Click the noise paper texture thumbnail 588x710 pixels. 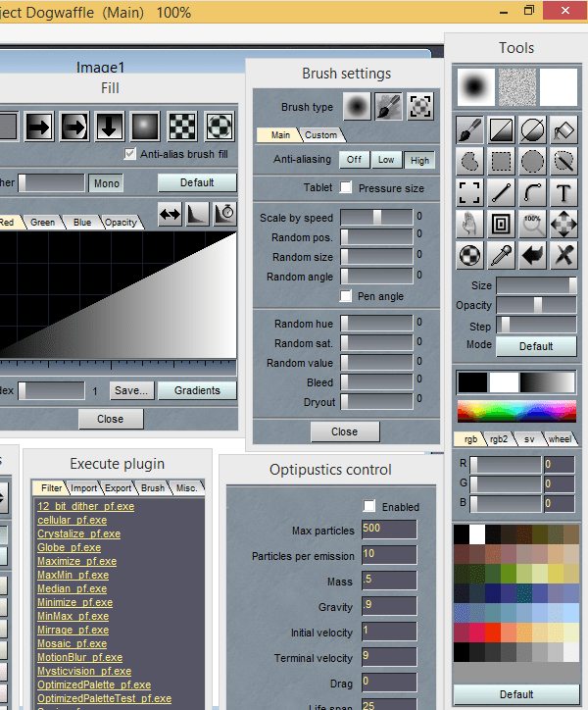[517, 87]
